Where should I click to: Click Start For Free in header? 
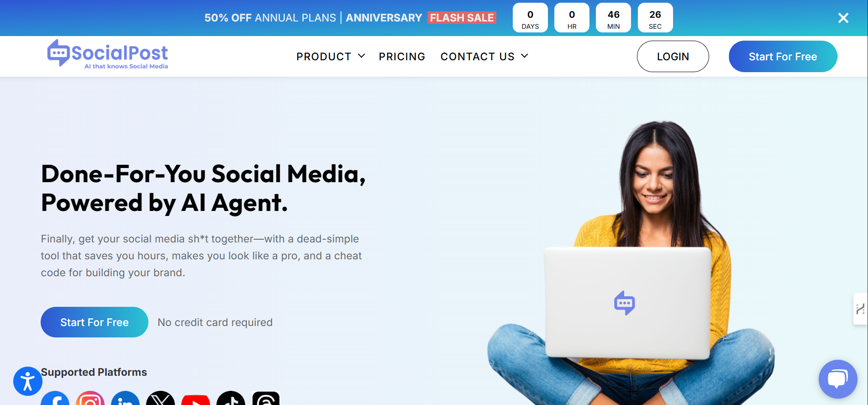coord(783,57)
